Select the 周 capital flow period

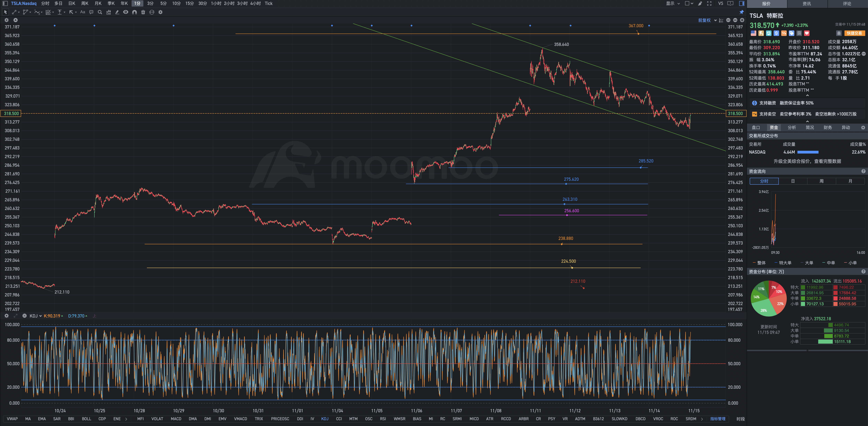coord(821,181)
